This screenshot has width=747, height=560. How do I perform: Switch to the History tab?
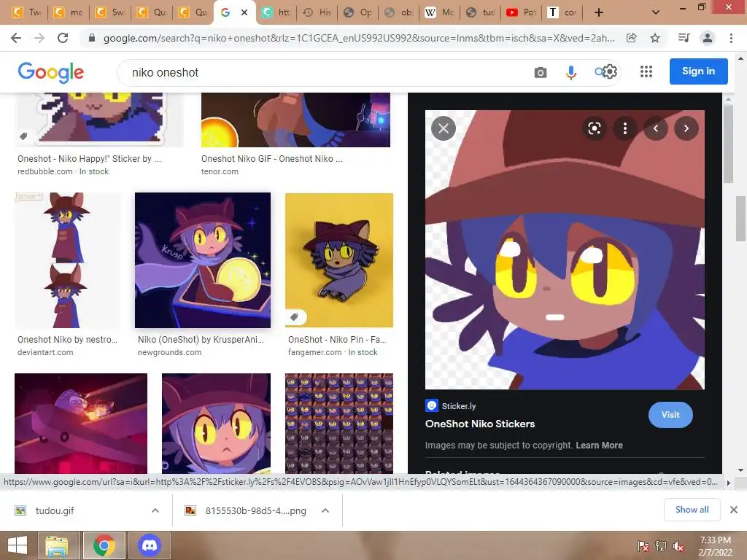[x=317, y=12]
